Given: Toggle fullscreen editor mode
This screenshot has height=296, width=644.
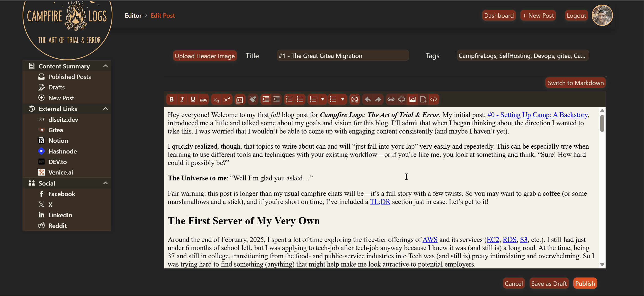Looking at the screenshot, I should pos(354,99).
